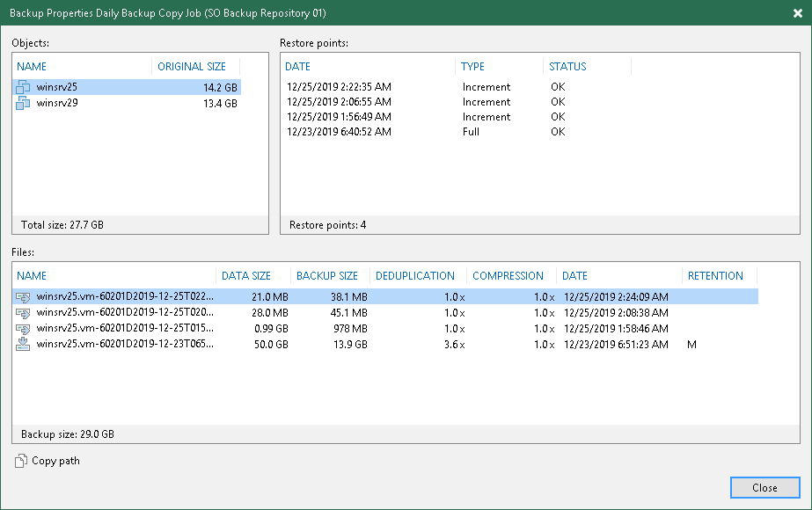Sort files by Backup Size header
The height and width of the screenshot is (510, 812).
point(327,276)
